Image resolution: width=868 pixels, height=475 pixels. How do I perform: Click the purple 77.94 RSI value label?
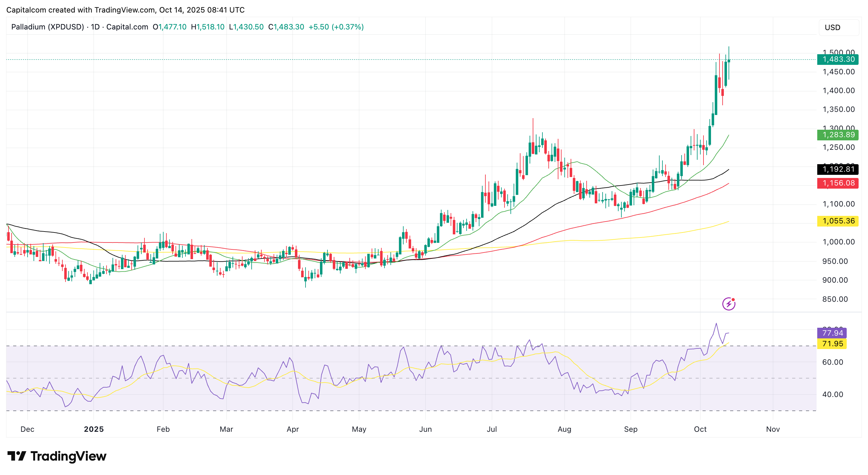point(832,333)
